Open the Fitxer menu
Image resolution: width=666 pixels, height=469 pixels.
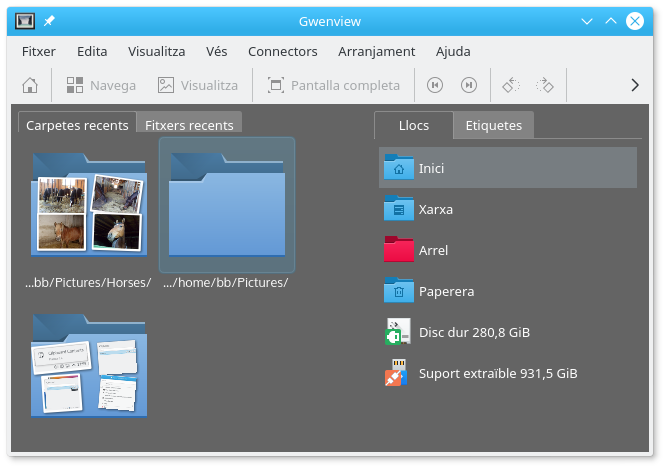(x=38, y=51)
